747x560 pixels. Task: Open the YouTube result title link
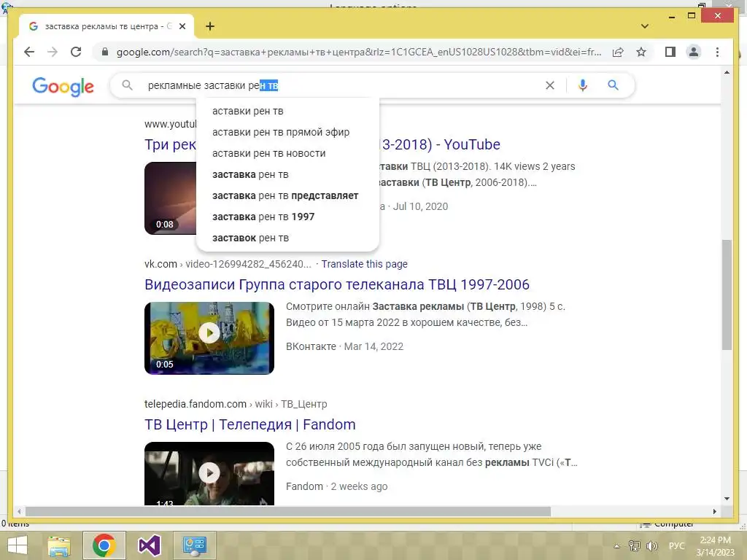(x=440, y=144)
